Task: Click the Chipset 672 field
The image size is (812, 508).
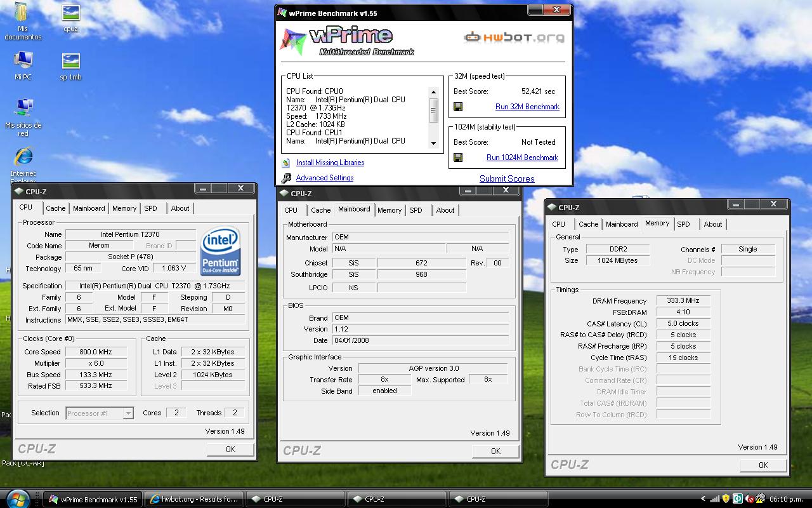Action: coord(421,263)
